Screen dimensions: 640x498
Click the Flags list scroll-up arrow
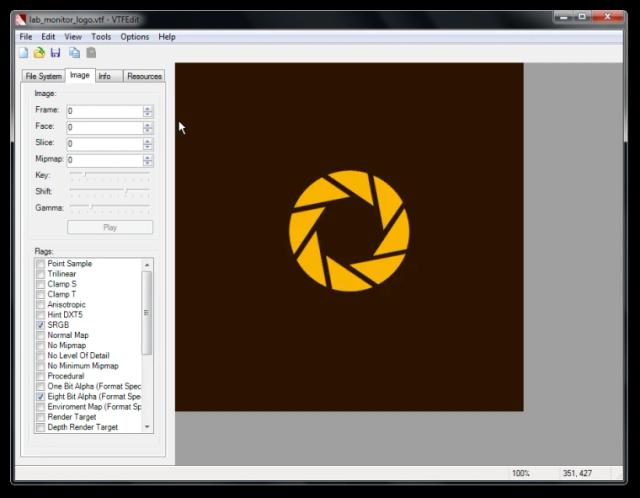pyautogui.click(x=147, y=265)
